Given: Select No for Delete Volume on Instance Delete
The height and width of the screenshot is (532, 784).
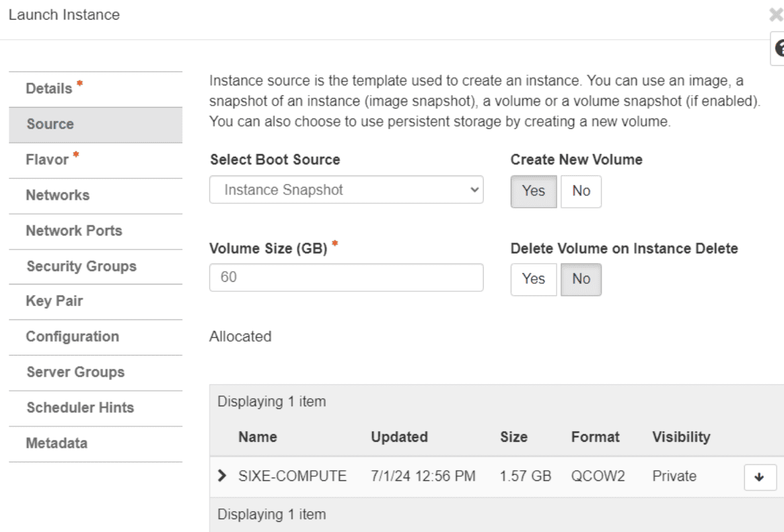Looking at the screenshot, I should pos(581,279).
